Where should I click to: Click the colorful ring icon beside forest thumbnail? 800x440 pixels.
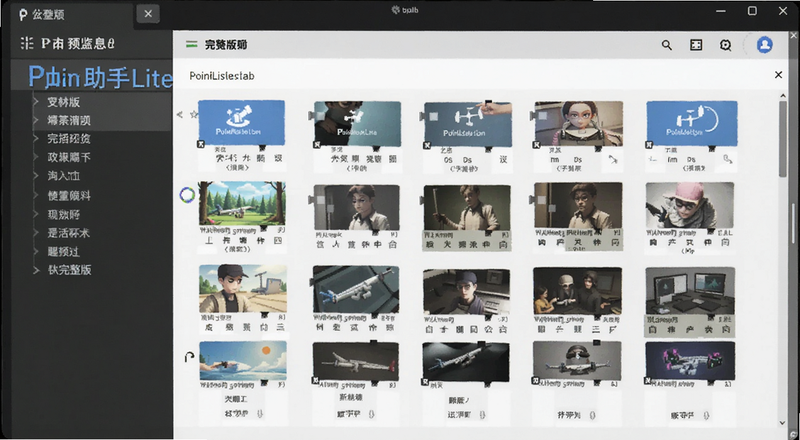click(x=187, y=194)
